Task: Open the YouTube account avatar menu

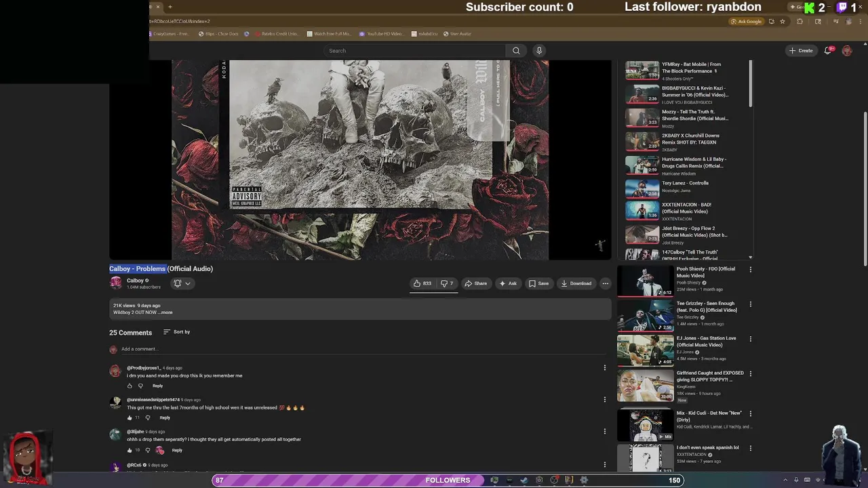Action: click(x=847, y=51)
